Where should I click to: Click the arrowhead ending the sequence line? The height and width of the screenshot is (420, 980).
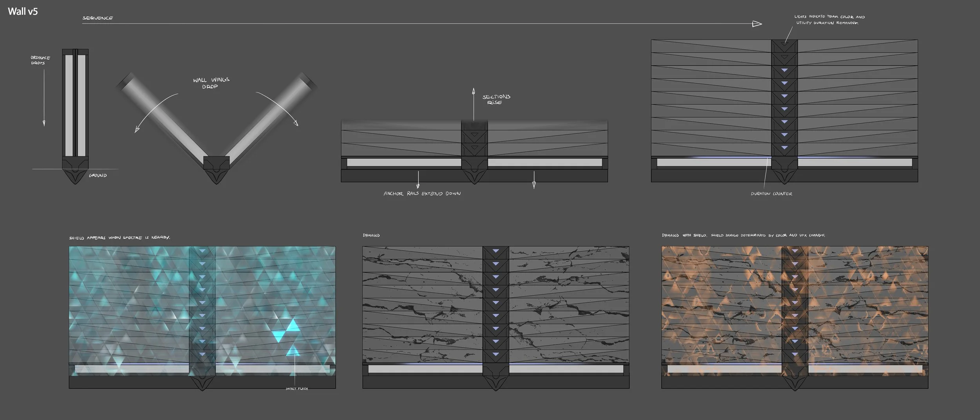757,24
